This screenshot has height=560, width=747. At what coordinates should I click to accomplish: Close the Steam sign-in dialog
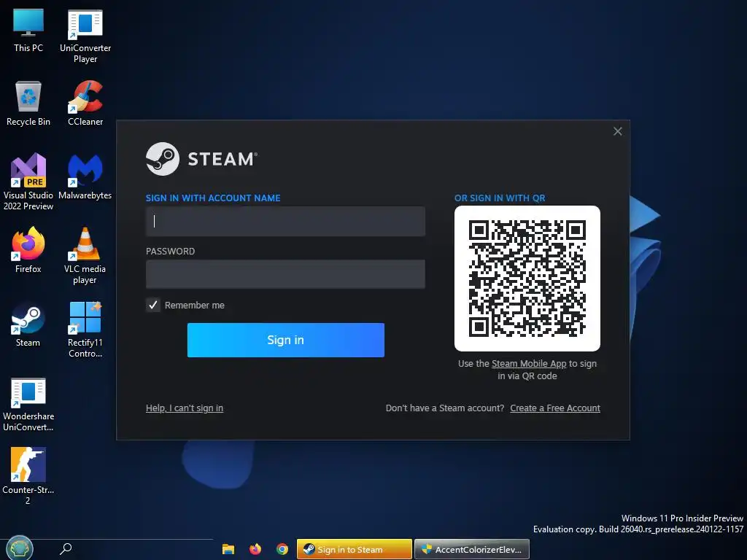[x=617, y=131]
